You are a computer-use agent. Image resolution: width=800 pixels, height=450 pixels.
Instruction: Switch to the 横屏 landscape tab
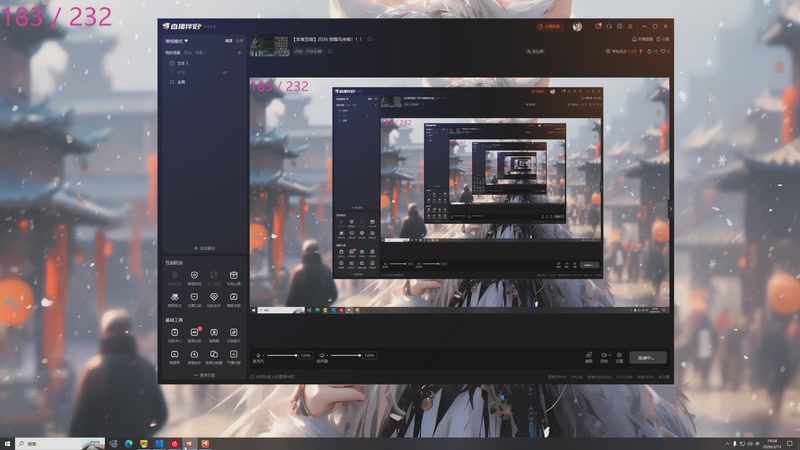pyautogui.click(x=229, y=41)
